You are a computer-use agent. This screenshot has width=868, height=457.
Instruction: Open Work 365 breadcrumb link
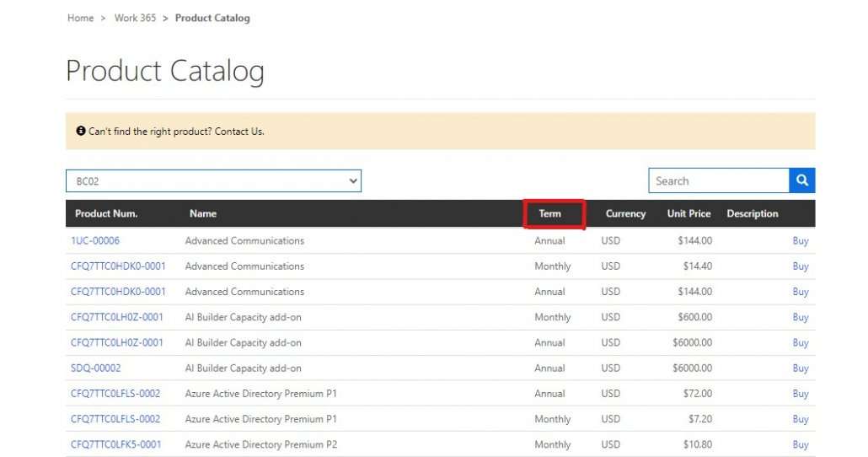click(135, 18)
